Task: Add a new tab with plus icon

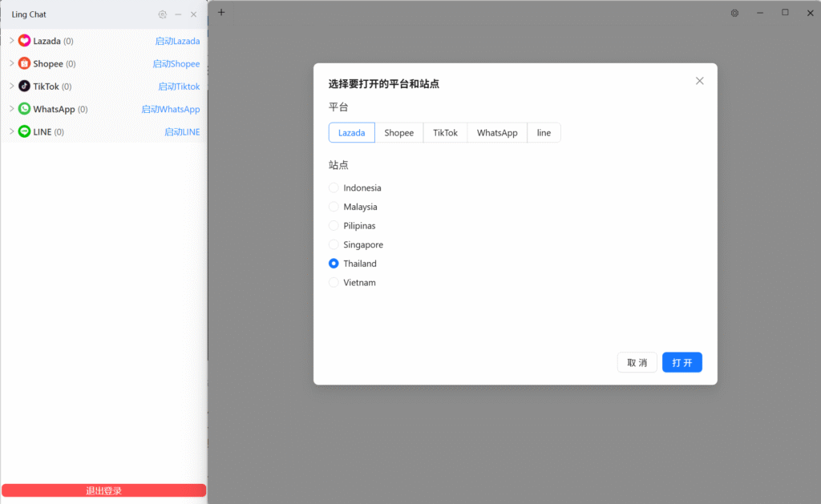Action: tap(221, 13)
